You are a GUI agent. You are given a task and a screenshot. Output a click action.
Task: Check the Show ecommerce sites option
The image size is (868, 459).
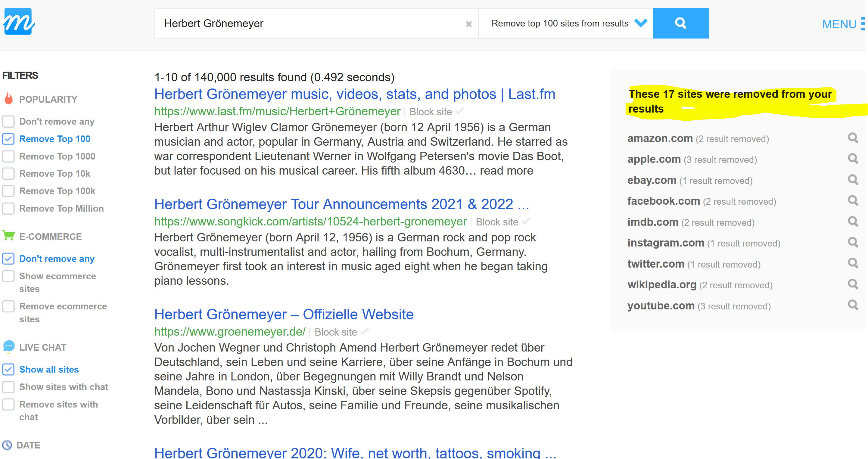tap(8, 276)
